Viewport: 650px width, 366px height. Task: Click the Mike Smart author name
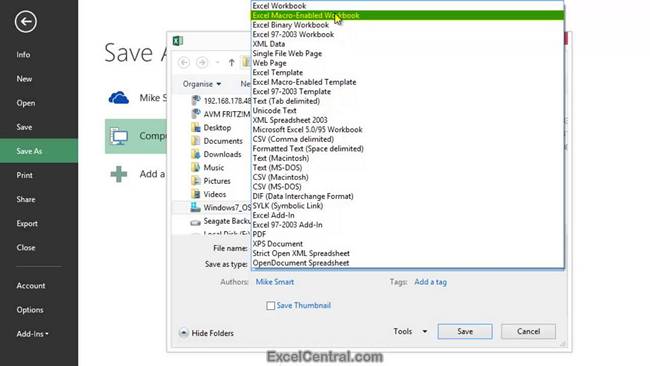[x=274, y=282]
